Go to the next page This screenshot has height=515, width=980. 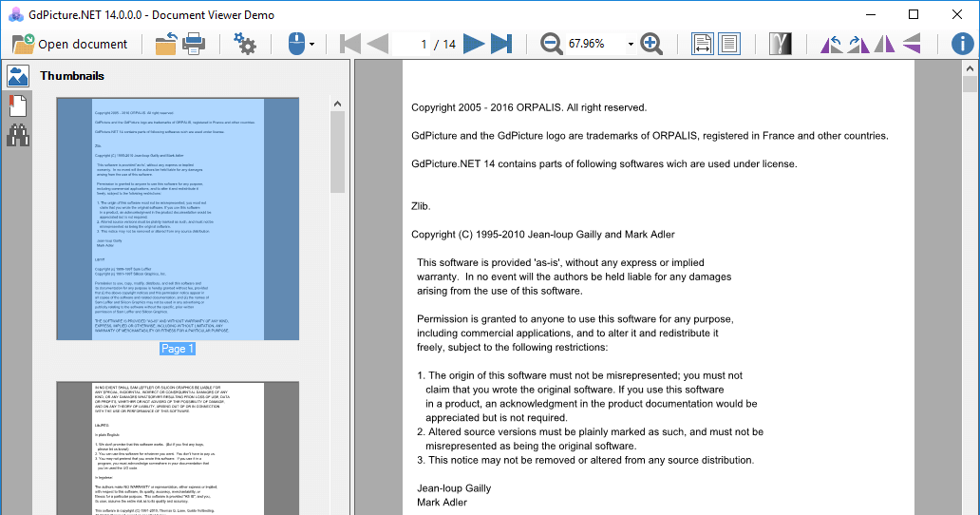(x=474, y=44)
